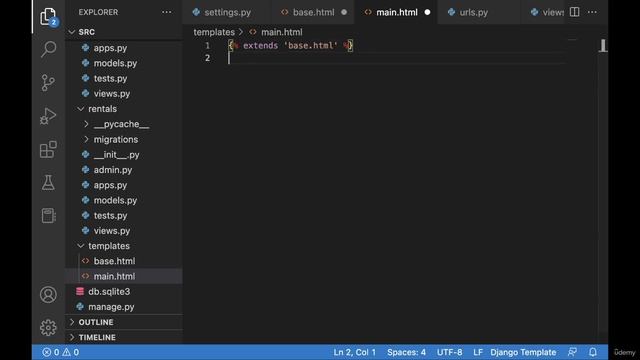640x360 pixels.
Task: Click the editor minimap
Action: coord(572,40)
